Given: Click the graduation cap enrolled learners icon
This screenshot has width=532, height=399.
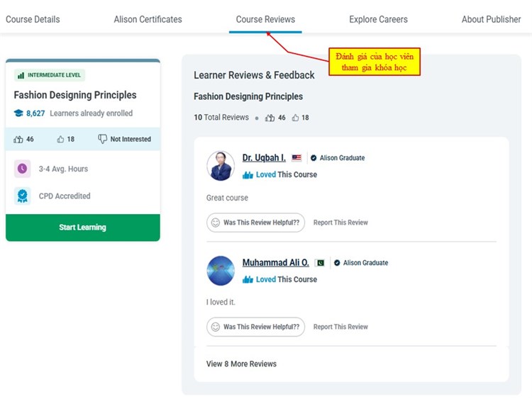Looking at the screenshot, I should coord(18,113).
